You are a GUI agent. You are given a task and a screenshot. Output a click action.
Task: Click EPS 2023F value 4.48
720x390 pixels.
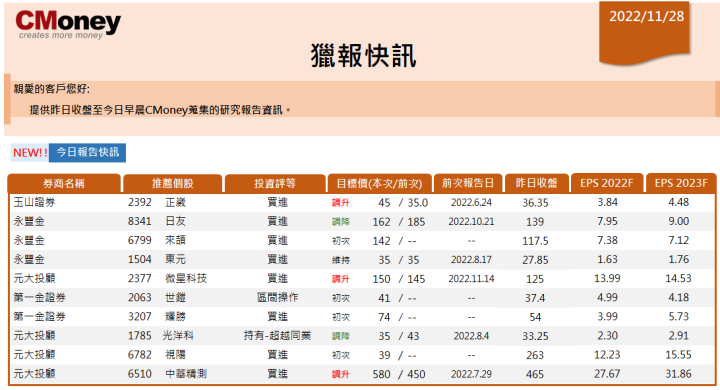(x=679, y=202)
